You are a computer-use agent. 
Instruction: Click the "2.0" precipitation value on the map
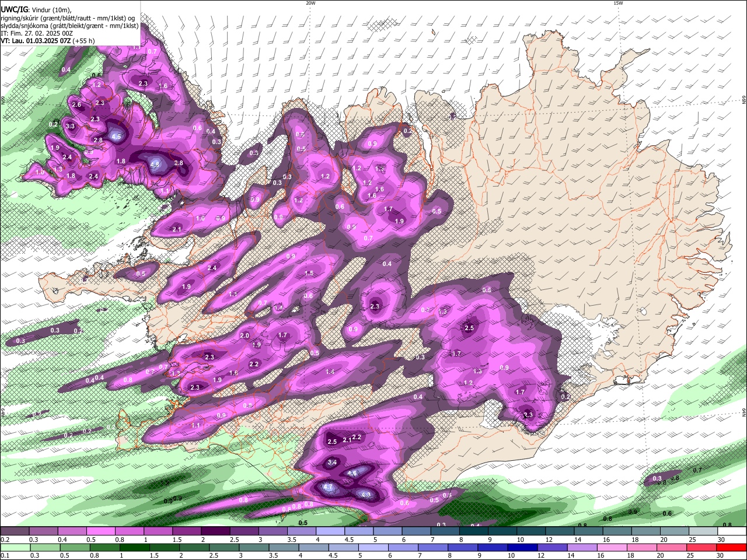245,335
